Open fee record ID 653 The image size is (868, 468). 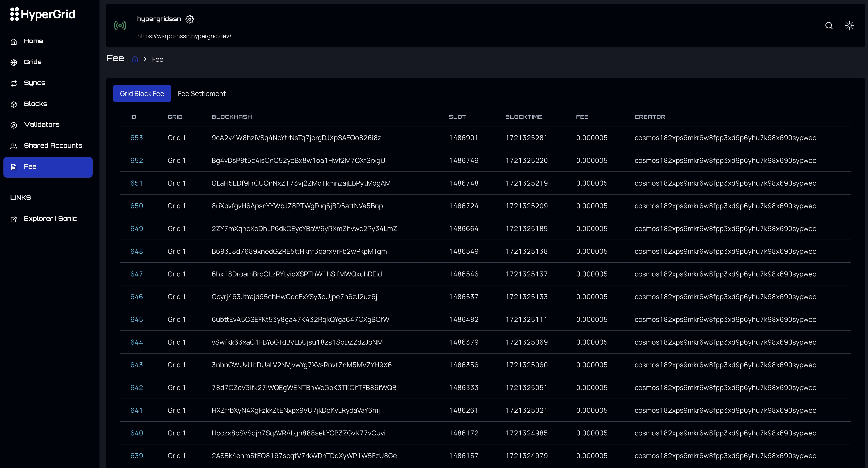136,138
